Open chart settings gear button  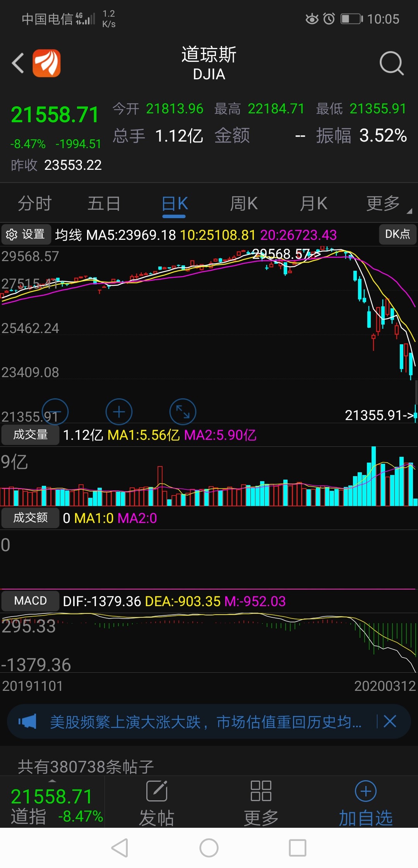[26, 234]
